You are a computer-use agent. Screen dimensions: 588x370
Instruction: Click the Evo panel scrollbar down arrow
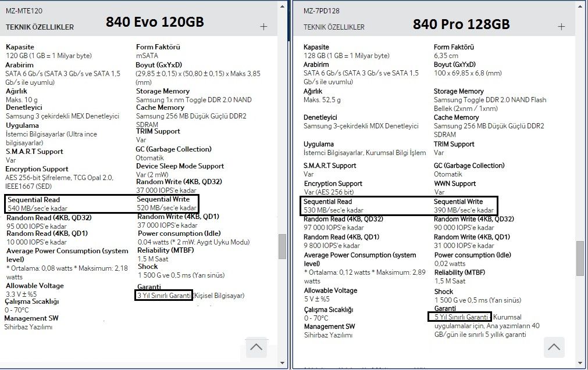pyautogui.click(x=283, y=363)
